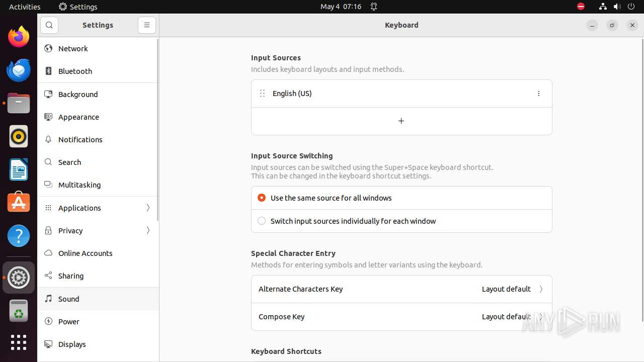The height and width of the screenshot is (362, 644).
Task: Launch Firefox from the dock
Action: tap(19, 37)
